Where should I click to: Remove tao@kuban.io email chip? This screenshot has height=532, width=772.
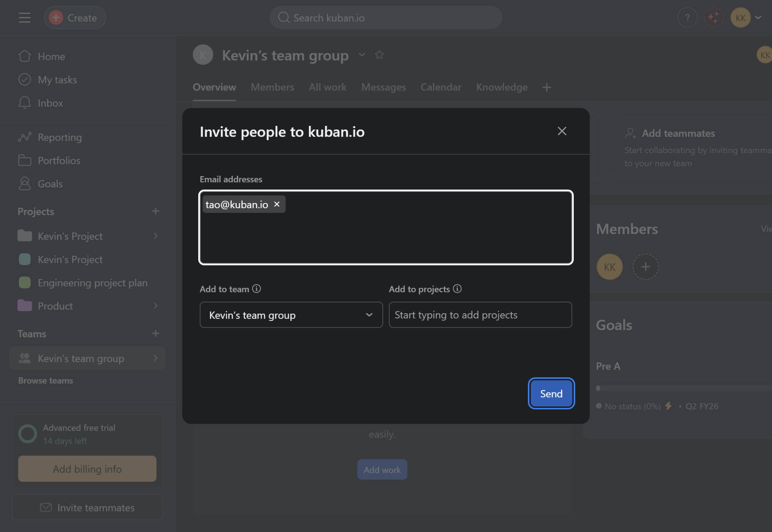coord(277,204)
